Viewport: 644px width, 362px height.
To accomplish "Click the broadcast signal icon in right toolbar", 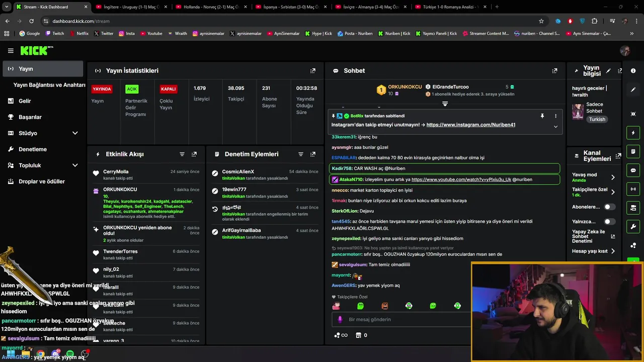I will tap(633, 189).
